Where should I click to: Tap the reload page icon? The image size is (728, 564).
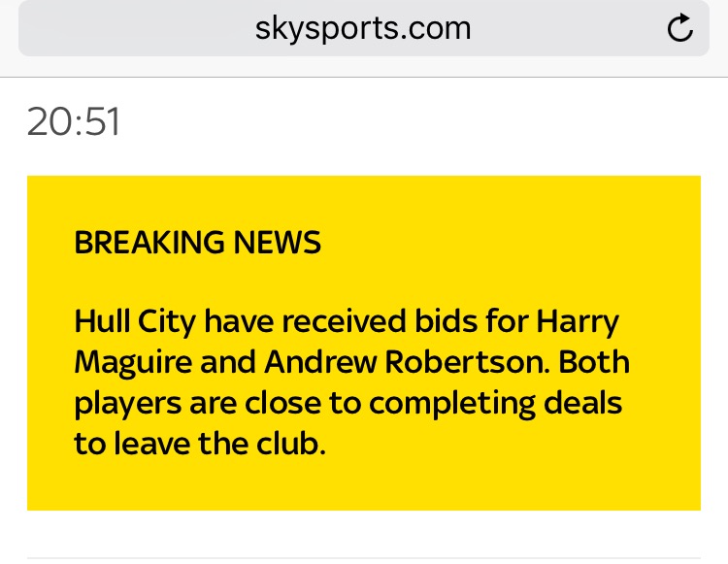point(680,28)
